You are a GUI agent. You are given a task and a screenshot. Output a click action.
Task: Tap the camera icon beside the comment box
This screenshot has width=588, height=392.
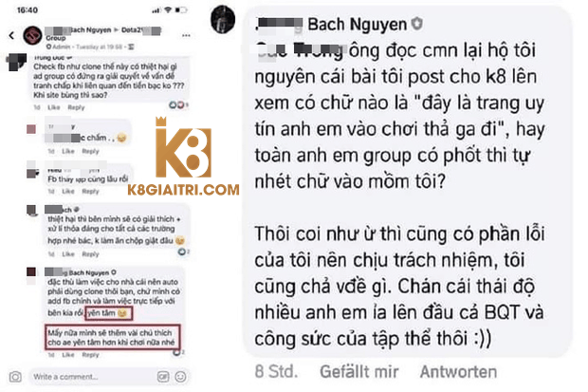point(15,377)
